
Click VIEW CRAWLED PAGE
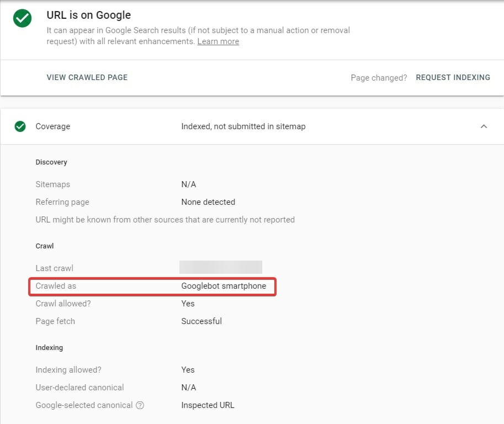point(87,77)
